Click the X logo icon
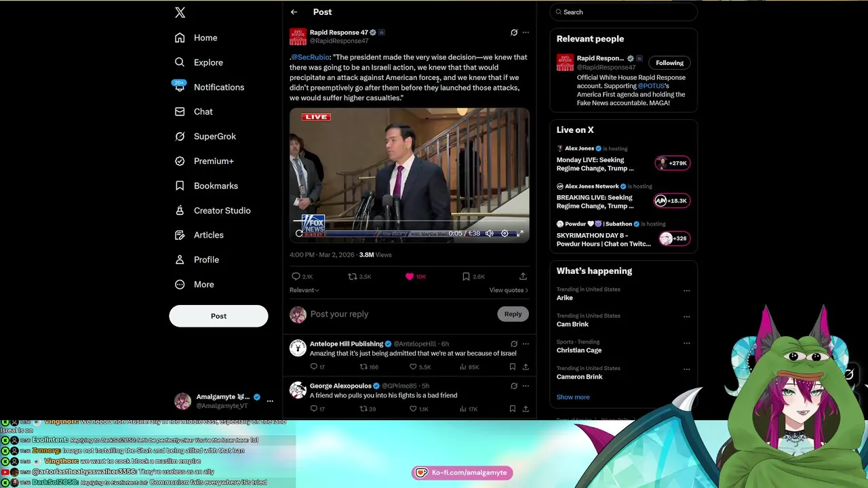This screenshot has width=868, height=488. tap(180, 12)
